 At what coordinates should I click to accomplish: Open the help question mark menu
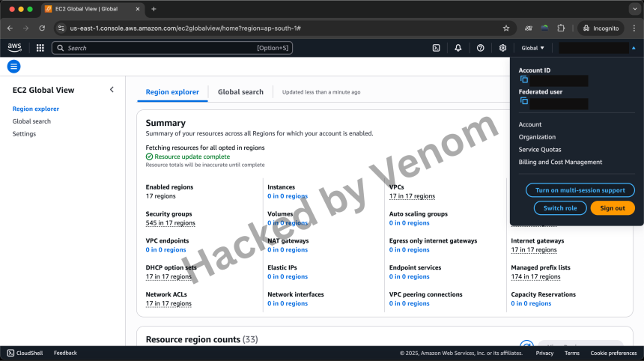click(480, 48)
